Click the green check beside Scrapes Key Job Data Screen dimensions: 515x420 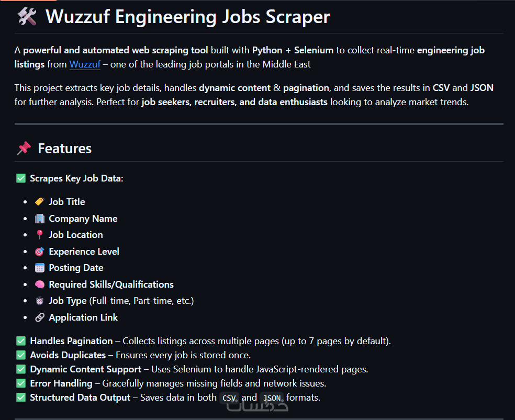coord(21,178)
